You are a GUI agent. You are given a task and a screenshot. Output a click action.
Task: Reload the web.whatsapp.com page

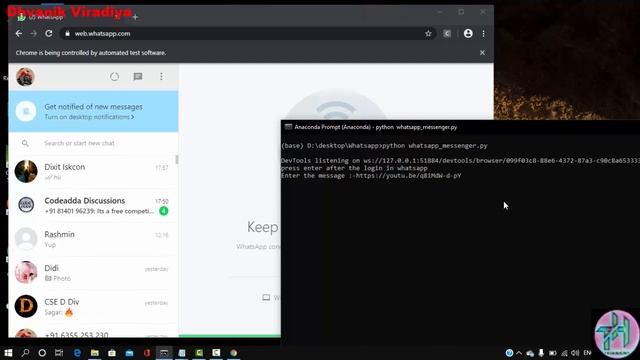[x=49, y=33]
